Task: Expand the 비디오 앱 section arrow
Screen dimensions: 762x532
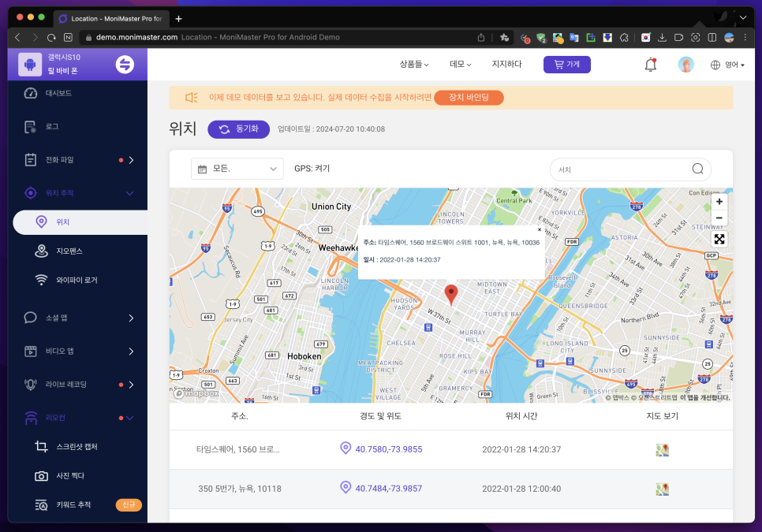Action: click(131, 352)
